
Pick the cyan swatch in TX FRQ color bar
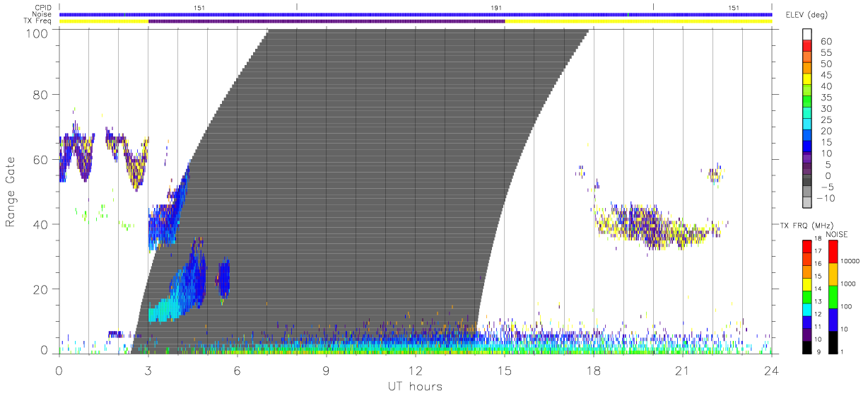pyautogui.click(x=807, y=310)
